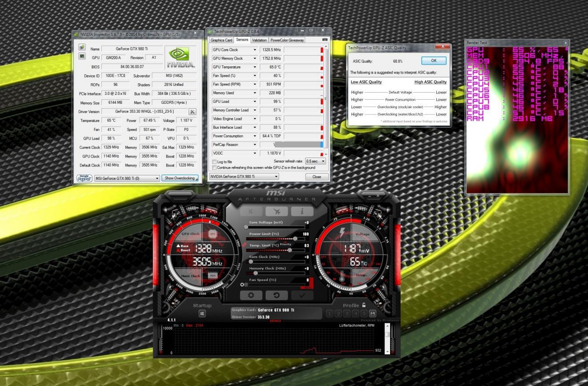Click the PayPal Donate button in NVIDIA Inspector
The height and width of the screenshot is (386, 588).
pyautogui.click(x=85, y=178)
